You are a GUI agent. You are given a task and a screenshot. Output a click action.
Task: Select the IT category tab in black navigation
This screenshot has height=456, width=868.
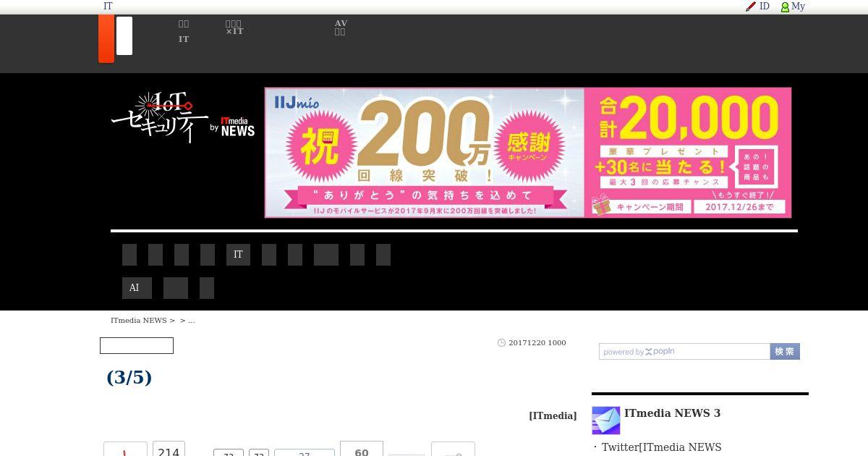coord(238,255)
